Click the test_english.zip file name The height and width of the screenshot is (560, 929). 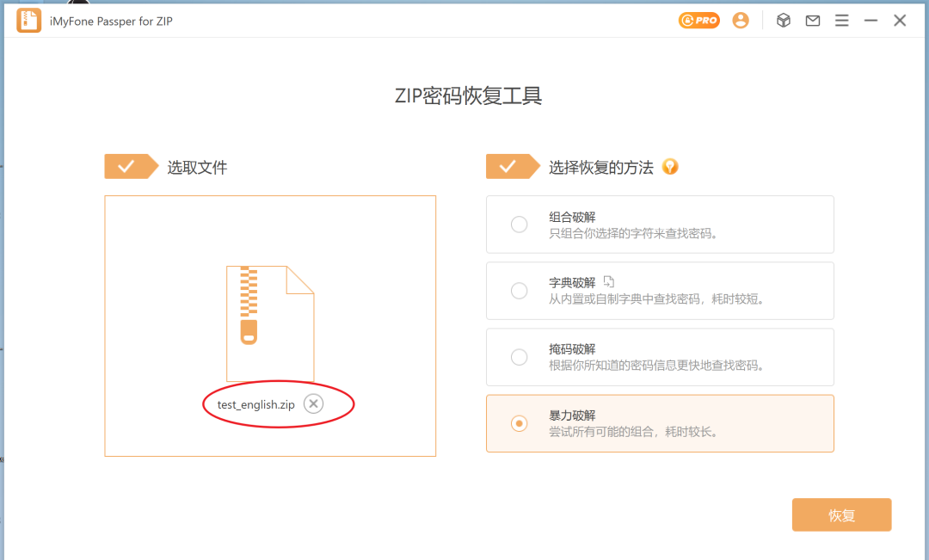[256, 405]
